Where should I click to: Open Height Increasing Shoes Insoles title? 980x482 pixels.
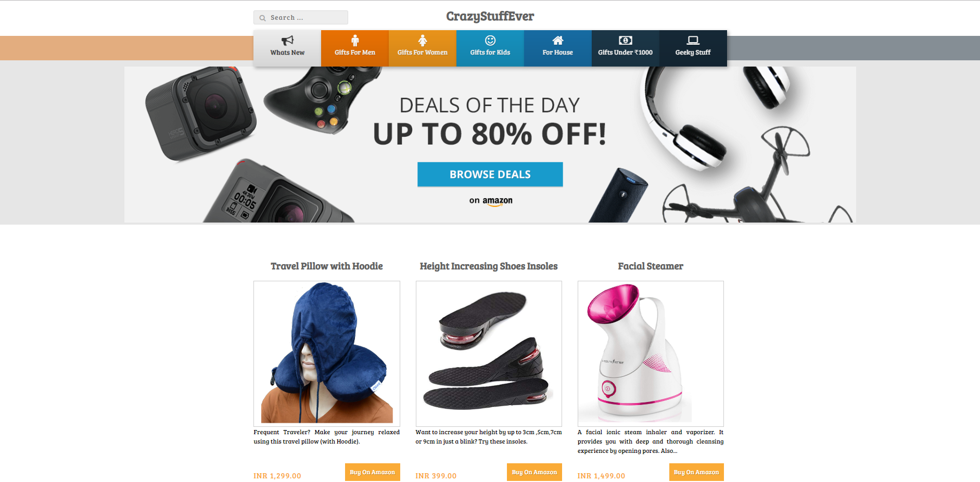point(489,266)
